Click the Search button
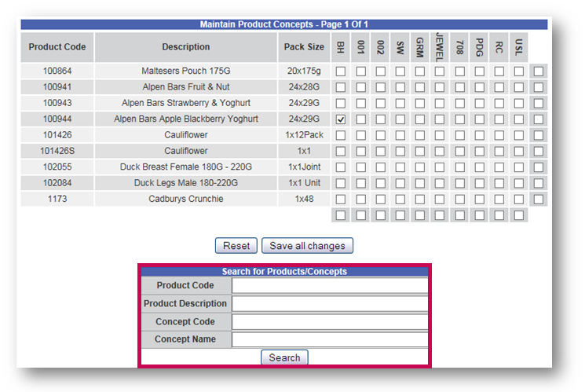The height and width of the screenshot is (392, 585). click(284, 357)
